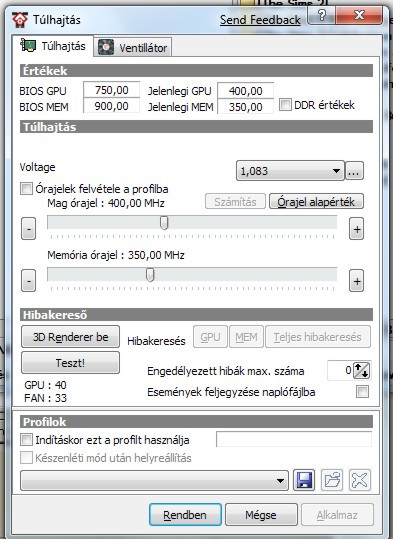This screenshot has width=393, height=539.
Task: Cancel with the Mégse button
Action: tap(261, 515)
